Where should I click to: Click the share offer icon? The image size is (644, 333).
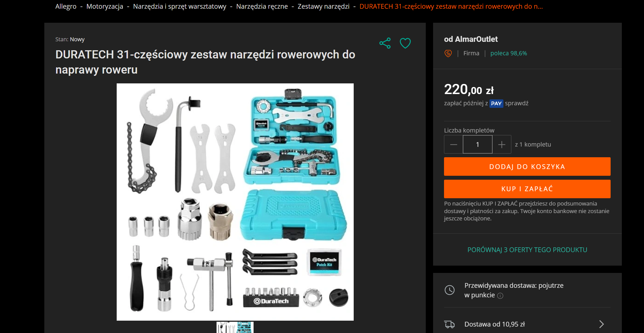click(x=385, y=43)
